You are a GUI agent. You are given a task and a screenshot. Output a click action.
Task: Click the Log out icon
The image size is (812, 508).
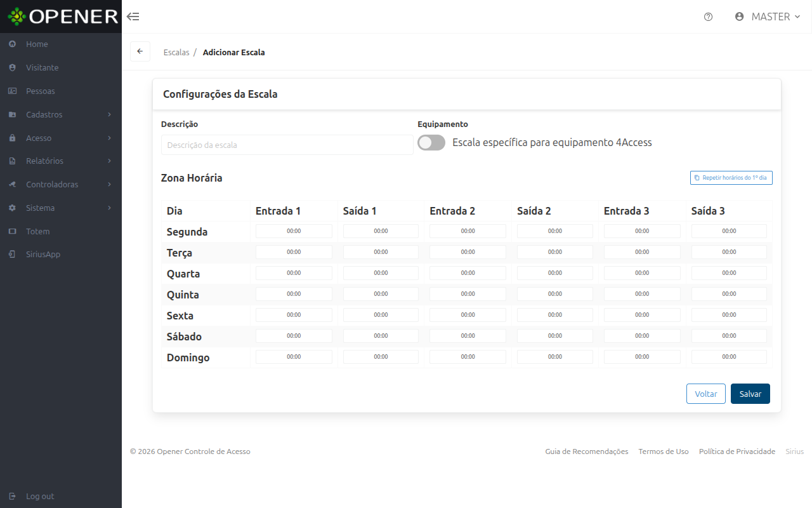[12, 497]
